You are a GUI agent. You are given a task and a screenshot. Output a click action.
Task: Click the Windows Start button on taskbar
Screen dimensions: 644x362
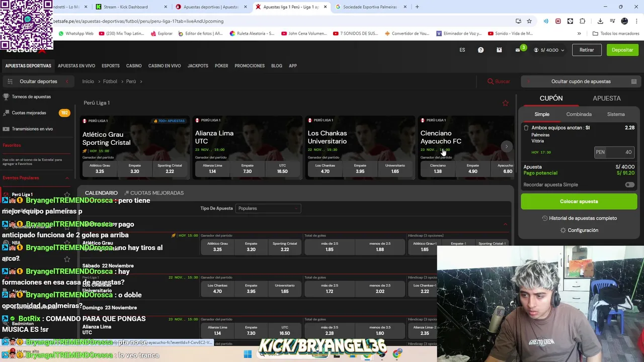point(248,354)
